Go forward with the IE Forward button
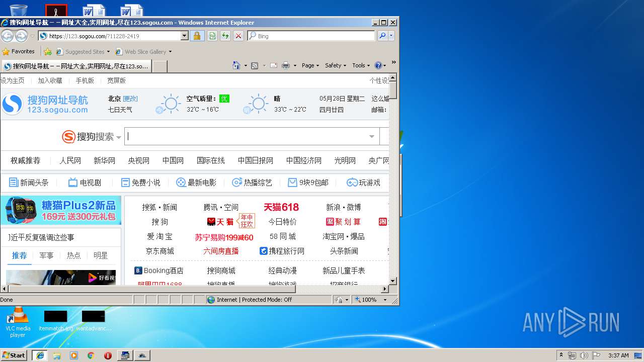Image resolution: width=644 pixels, height=362 pixels. point(21,36)
